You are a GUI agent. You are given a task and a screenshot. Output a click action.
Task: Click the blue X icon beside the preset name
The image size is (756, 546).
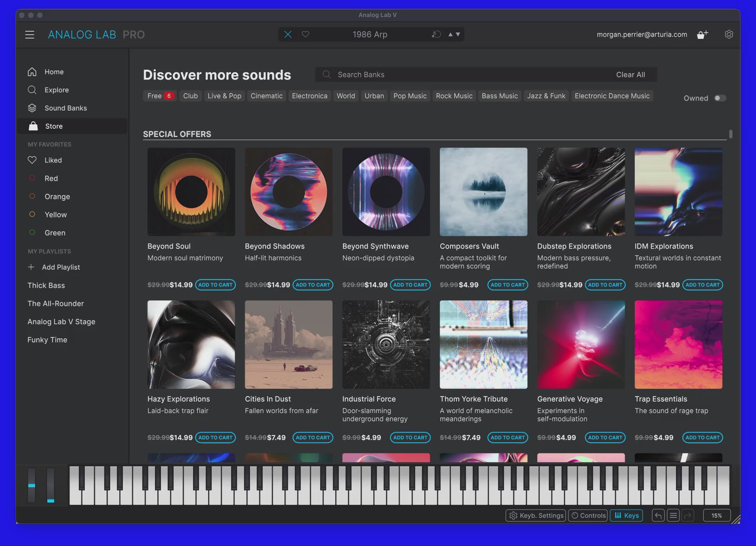(x=288, y=34)
